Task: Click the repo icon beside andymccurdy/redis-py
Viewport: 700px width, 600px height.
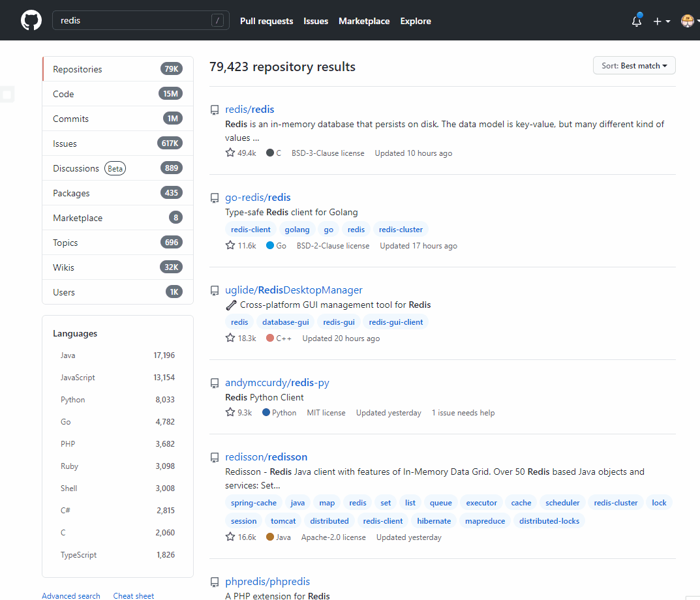Action: (214, 383)
